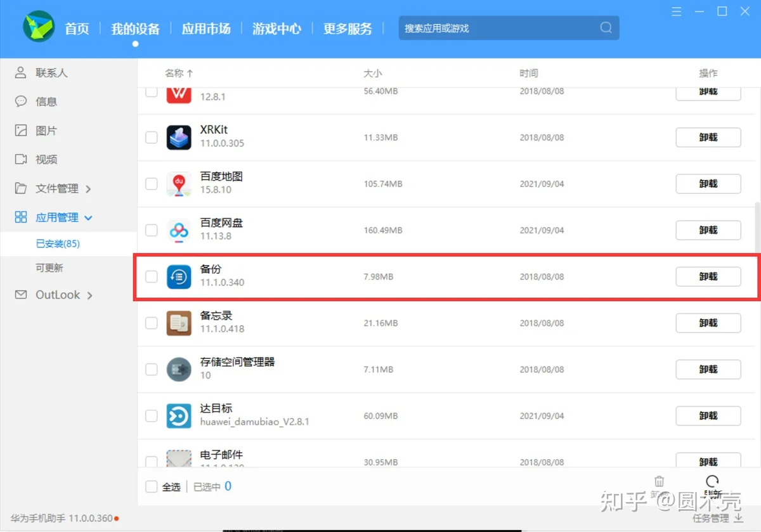Click the refresh icon at bottom
The height and width of the screenshot is (532, 761).
coord(712,481)
